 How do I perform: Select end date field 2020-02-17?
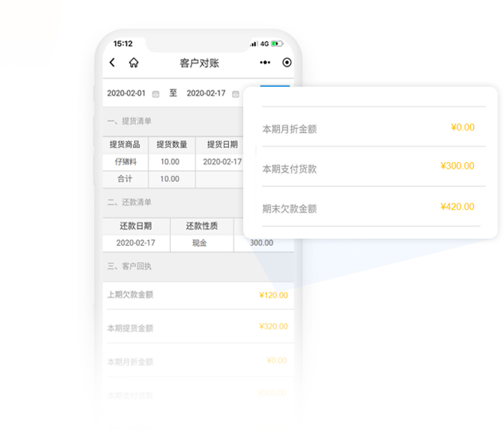point(206,93)
